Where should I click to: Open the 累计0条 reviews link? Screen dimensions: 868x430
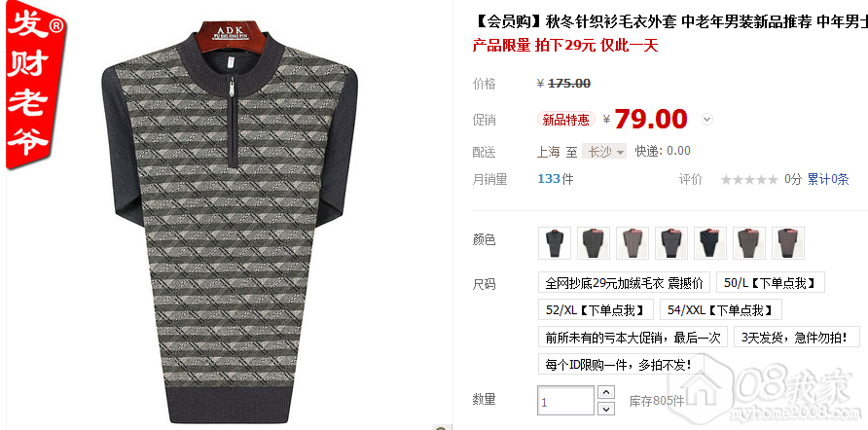pyautogui.click(x=827, y=179)
